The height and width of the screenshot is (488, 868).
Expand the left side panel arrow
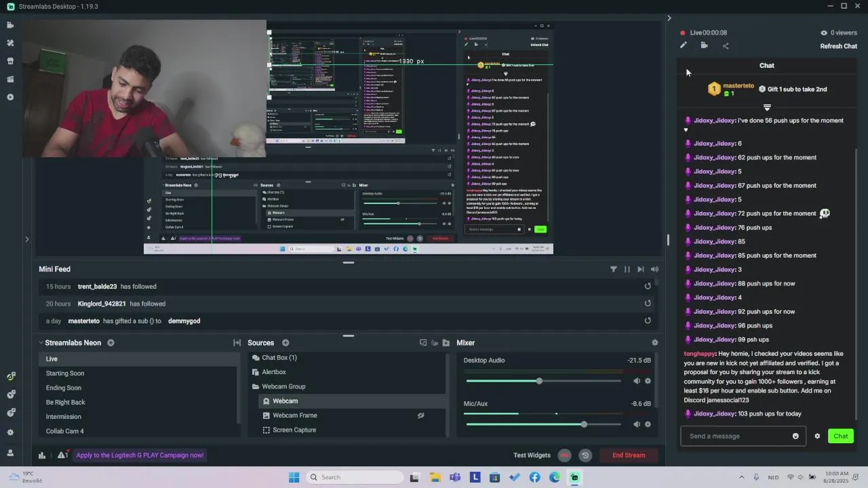pyautogui.click(x=26, y=239)
